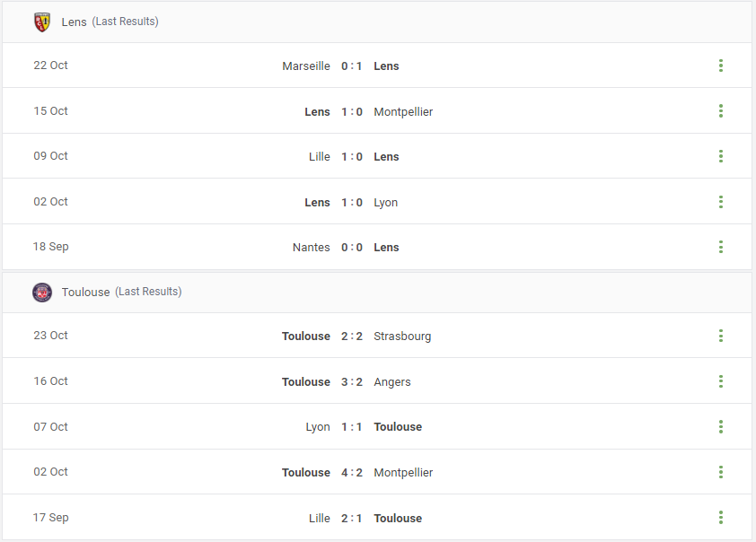Select the Toulouse 4:2 Montpellier score
756x542 pixels.
click(x=351, y=473)
